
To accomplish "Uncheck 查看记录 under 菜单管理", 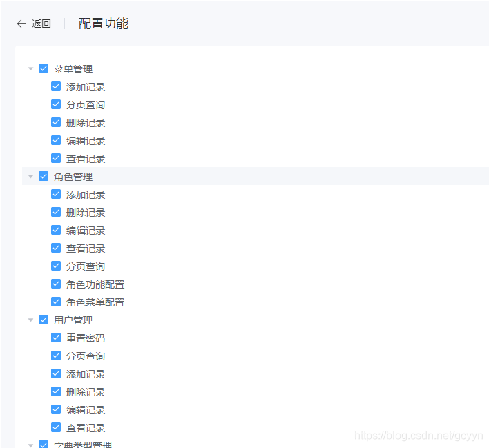I will tap(56, 158).
